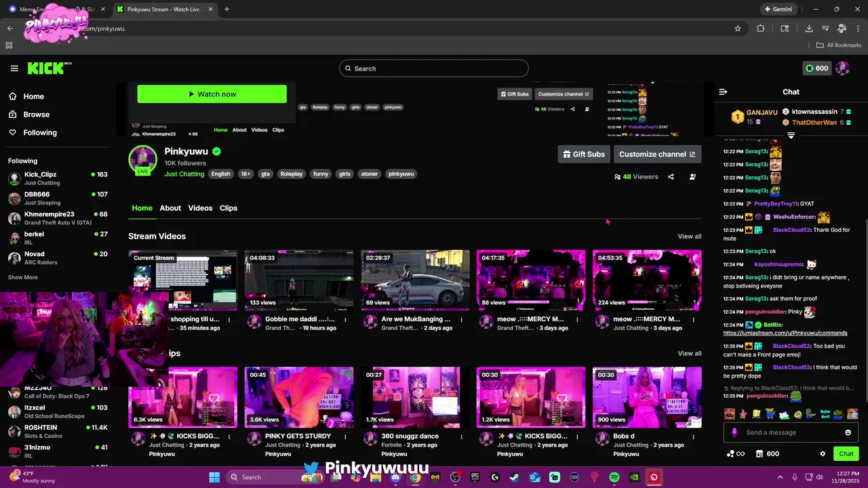Open Steam from the taskbar

[515, 477]
